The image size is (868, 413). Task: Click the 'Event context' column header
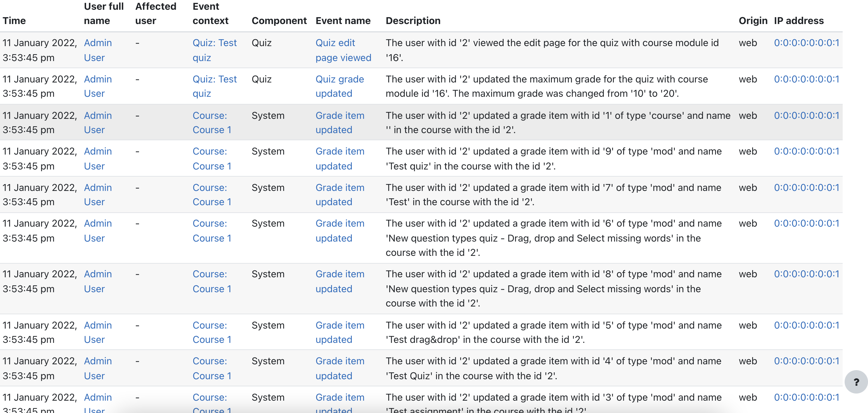click(210, 14)
